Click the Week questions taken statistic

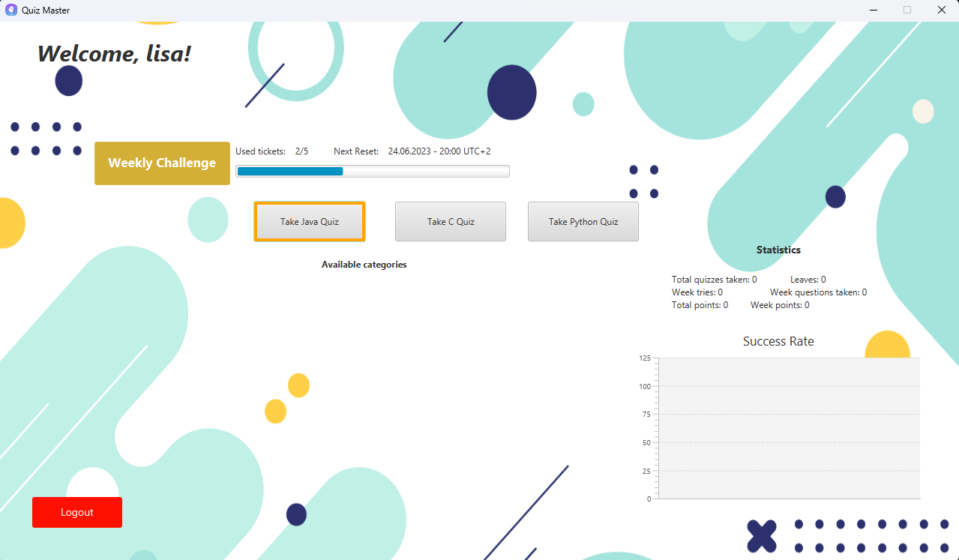819,292
